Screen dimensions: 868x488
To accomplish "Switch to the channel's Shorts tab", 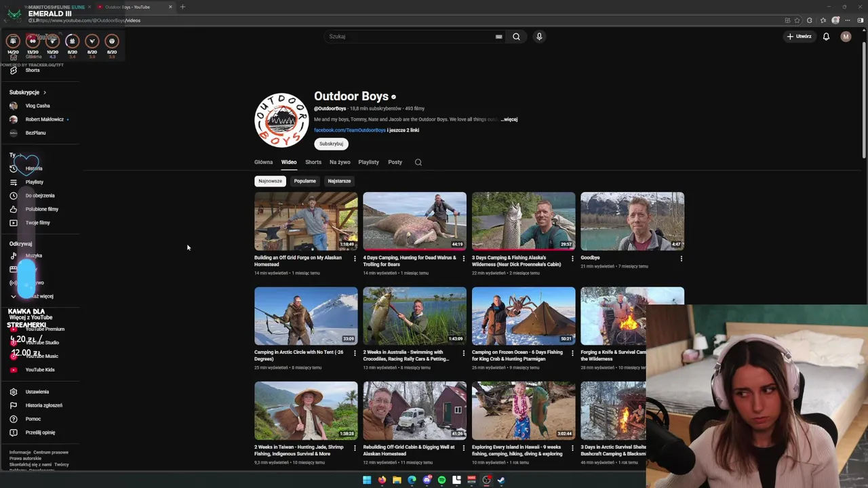I will coord(313,162).
